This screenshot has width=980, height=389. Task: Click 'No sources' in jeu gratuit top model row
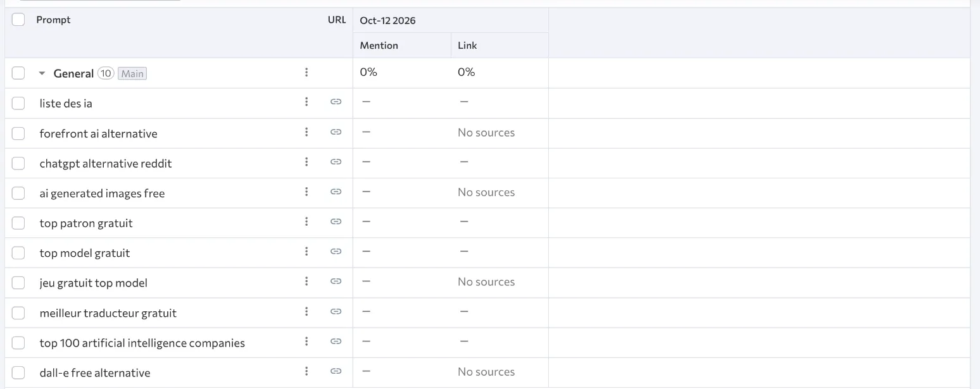tap(486, 282)
